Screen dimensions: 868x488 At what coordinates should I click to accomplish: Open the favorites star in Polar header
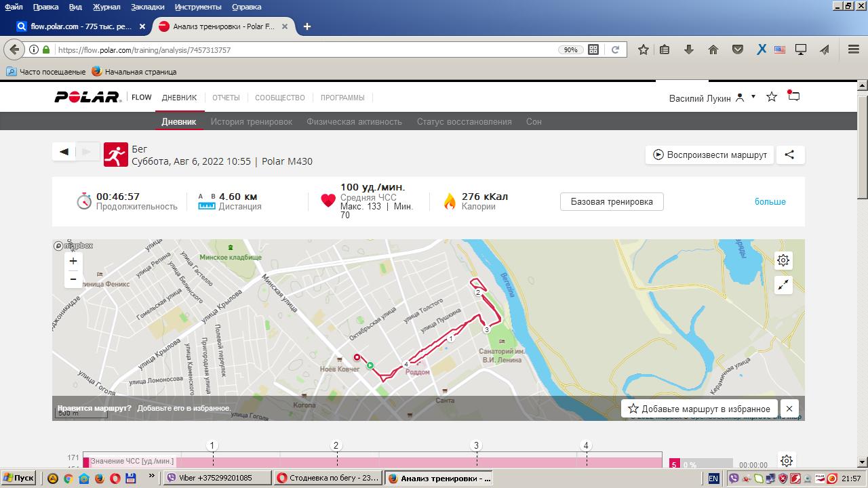point(772,97)
